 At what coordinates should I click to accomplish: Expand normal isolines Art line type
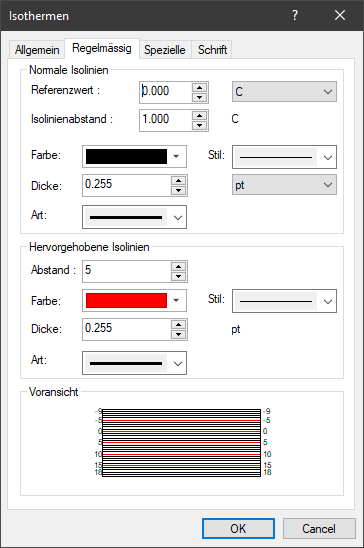tap(134, 217)
